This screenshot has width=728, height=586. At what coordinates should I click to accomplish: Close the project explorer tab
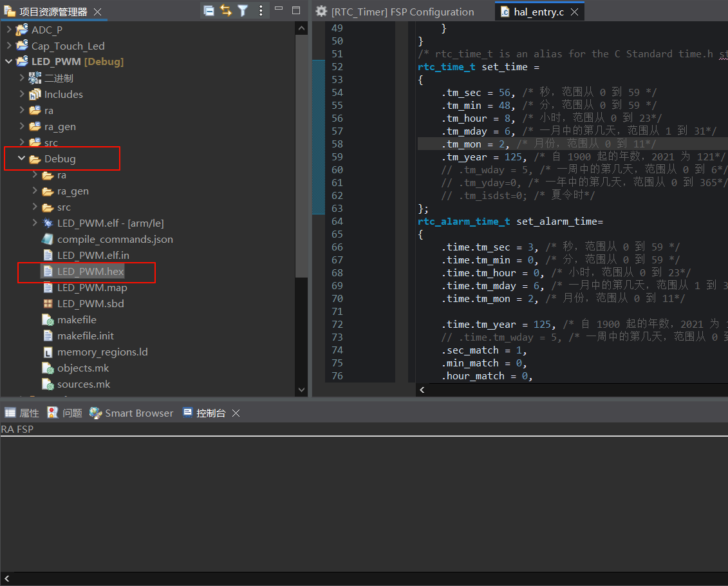(x=97, y=12)
